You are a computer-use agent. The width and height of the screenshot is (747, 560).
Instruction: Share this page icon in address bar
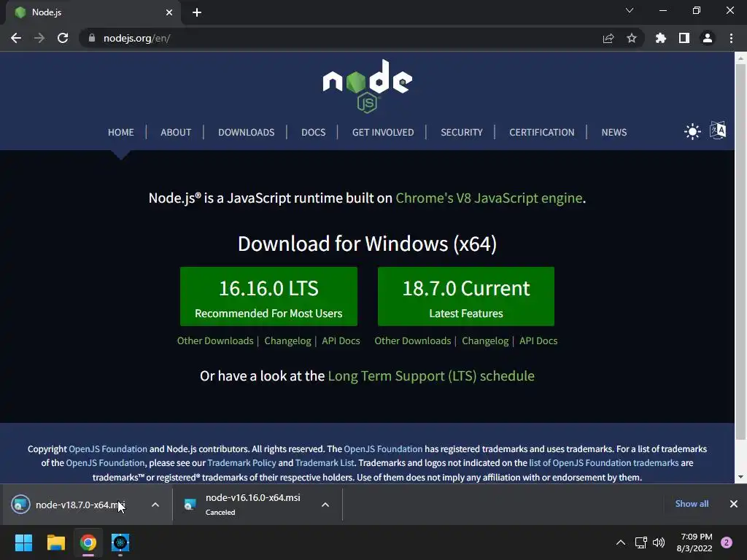pos(608,38)
